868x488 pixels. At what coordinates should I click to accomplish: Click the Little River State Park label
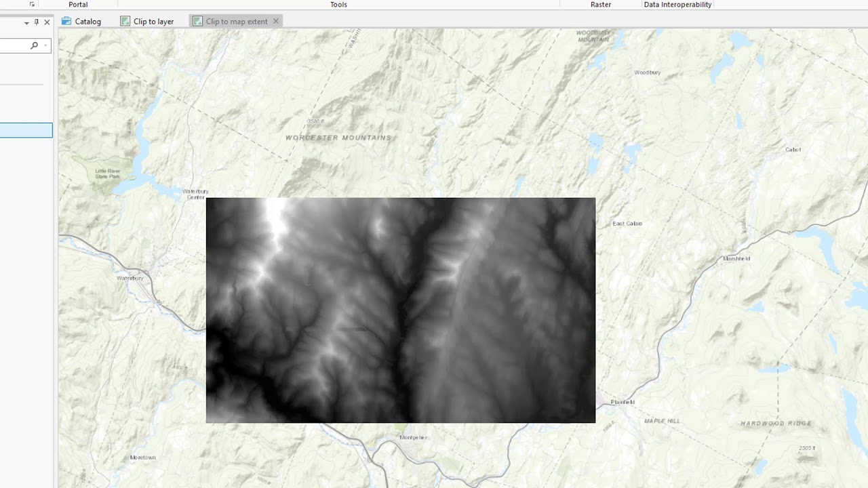click(107, 174)
